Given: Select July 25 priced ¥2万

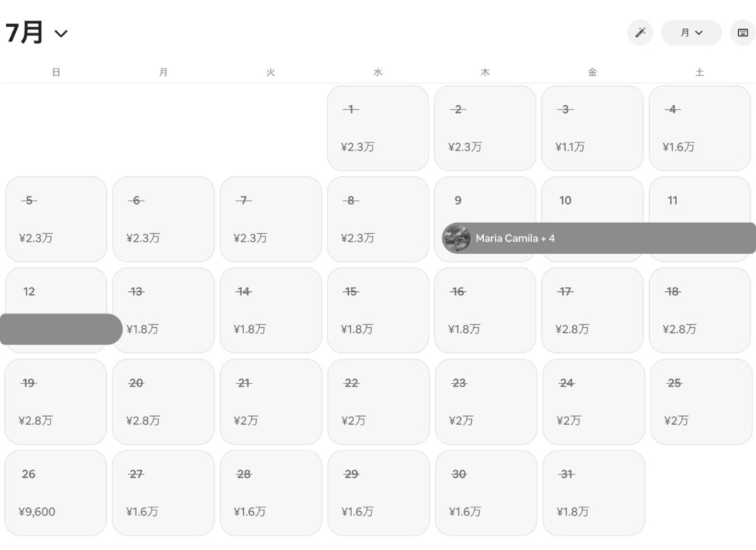Looking at the screenshot, I should [701, 401].
